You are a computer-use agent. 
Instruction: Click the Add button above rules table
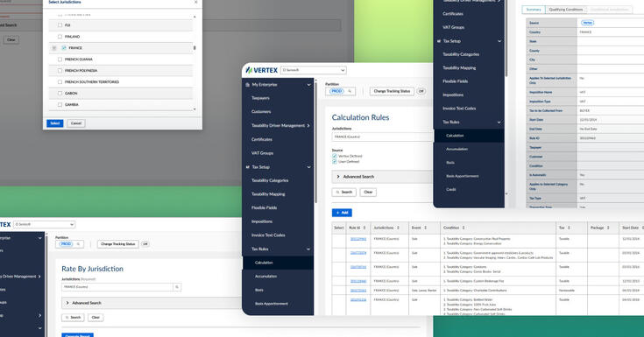coord(342,213)
